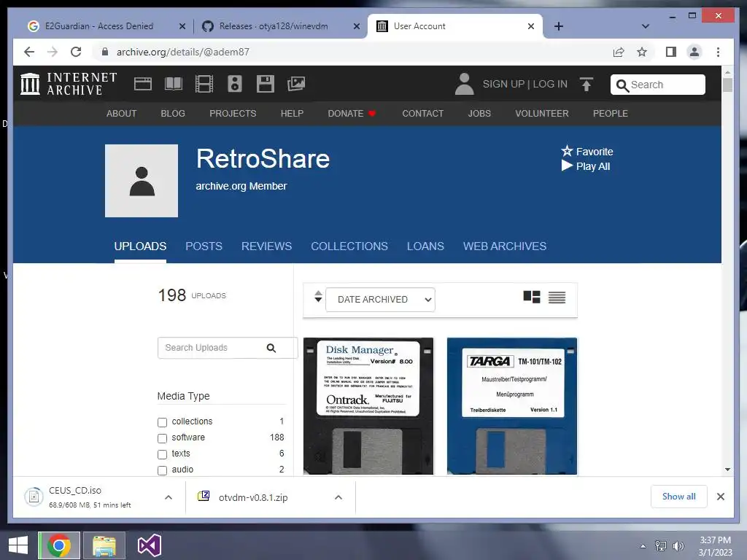Screen dimensions: 747x560
Task: Switch to Web Archives tab
Action: point(505,246)
